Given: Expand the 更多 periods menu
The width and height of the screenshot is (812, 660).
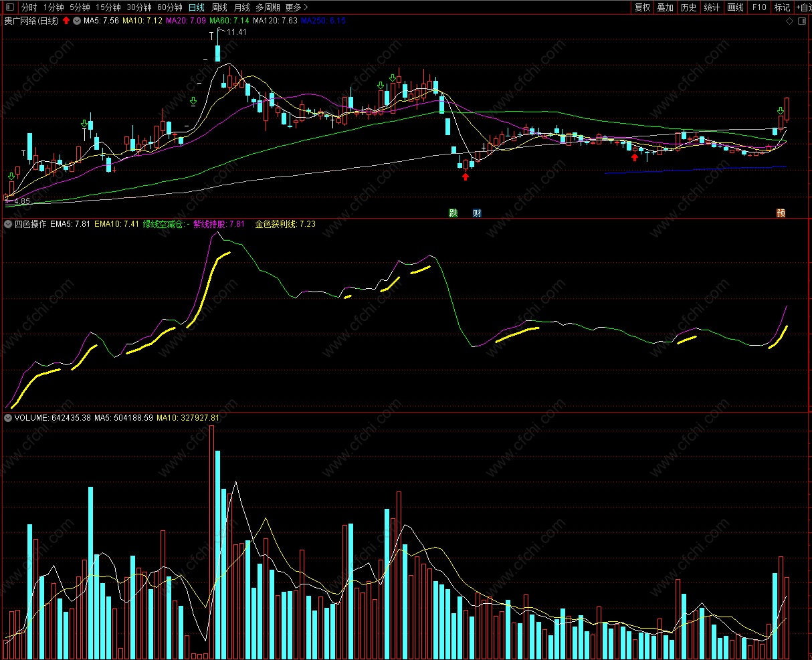Looking at the screenshot, I should (297, 7).
